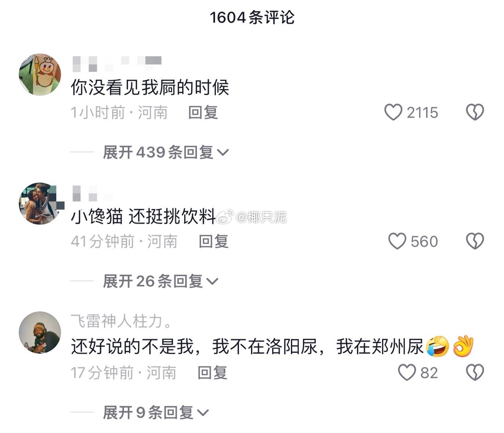Image resolution: width=504 pixels, height=433 pixels.
Task: Expand 展开439条回复
Action: [166, 152]
